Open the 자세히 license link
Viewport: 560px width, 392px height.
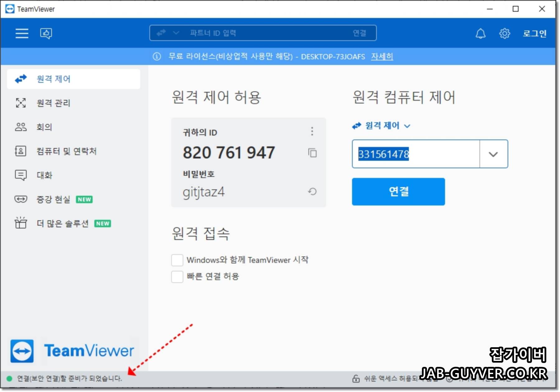pos(382,57)
